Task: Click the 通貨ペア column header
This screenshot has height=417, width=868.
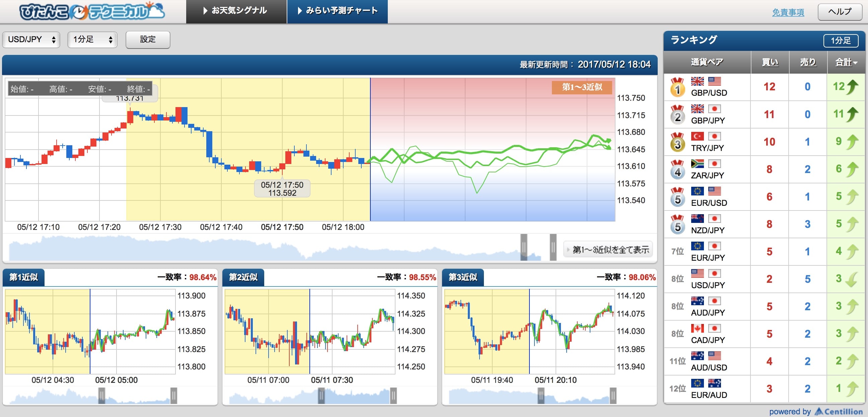Action: [x=707, y=62]
